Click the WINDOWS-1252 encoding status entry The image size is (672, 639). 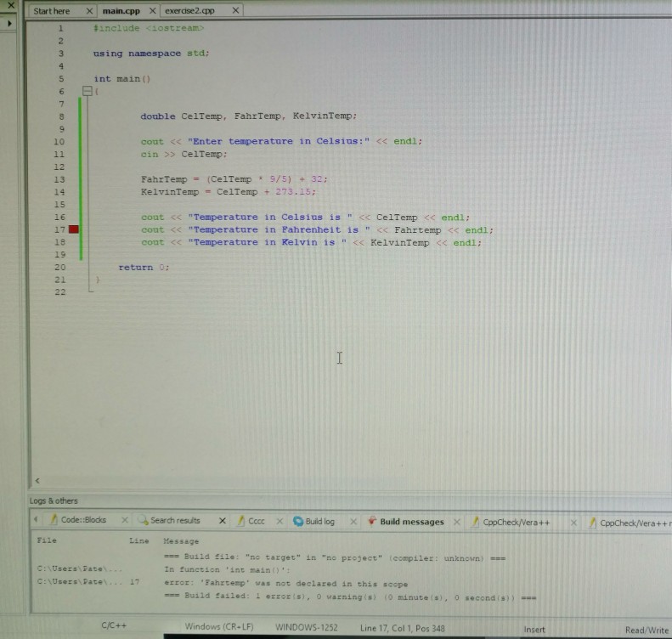307,627
